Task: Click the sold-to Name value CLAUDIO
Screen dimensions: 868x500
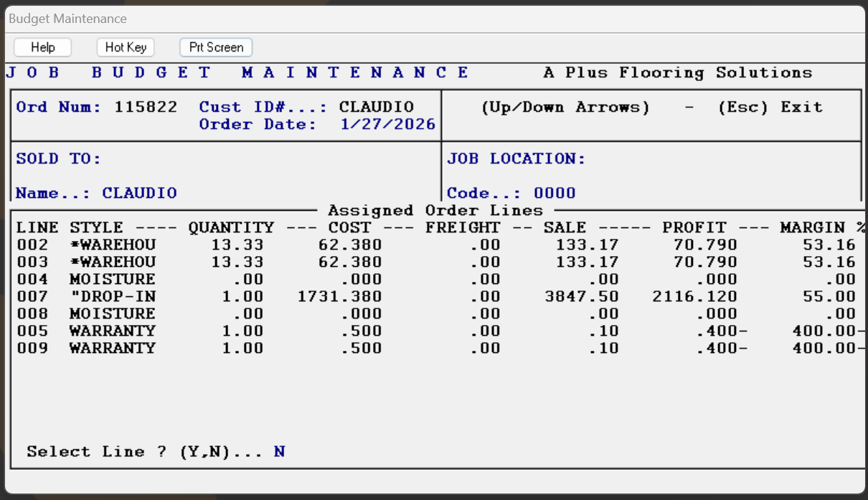Action: click(140, 193)
